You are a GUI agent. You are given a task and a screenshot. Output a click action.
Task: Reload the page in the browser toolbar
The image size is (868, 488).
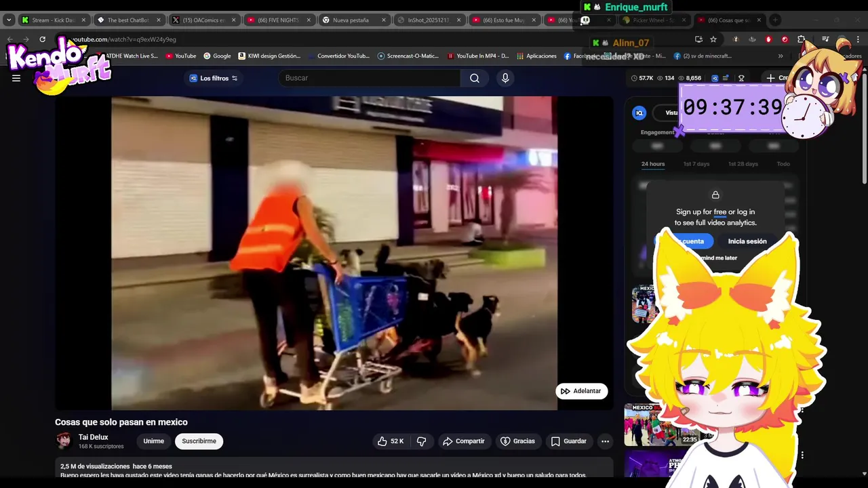click(x=42, y=39)
